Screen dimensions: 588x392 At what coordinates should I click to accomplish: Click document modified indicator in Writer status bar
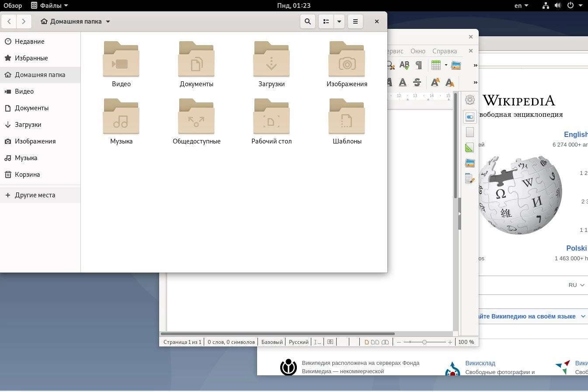pyautogui.click(x=330, y=342)
